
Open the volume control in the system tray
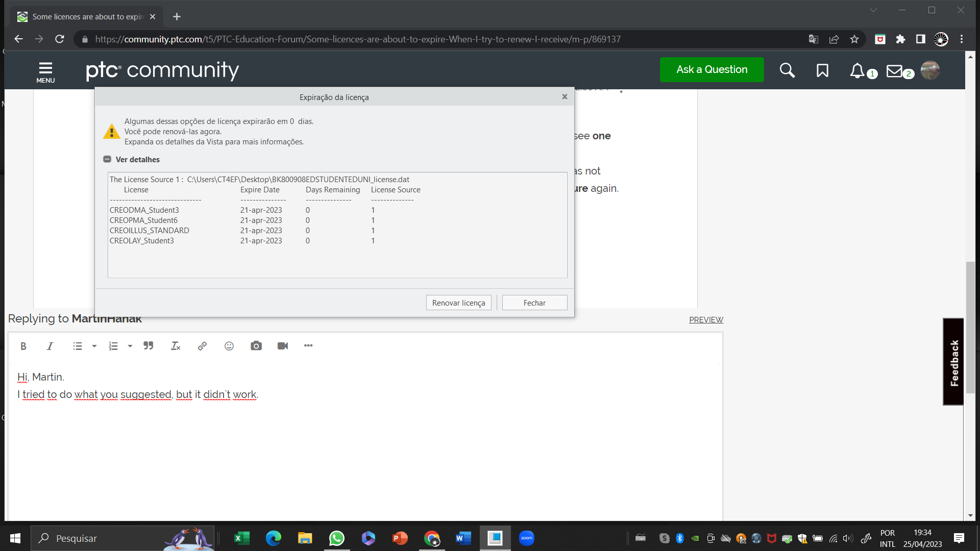pyautogui.click(x=847, y=538)
